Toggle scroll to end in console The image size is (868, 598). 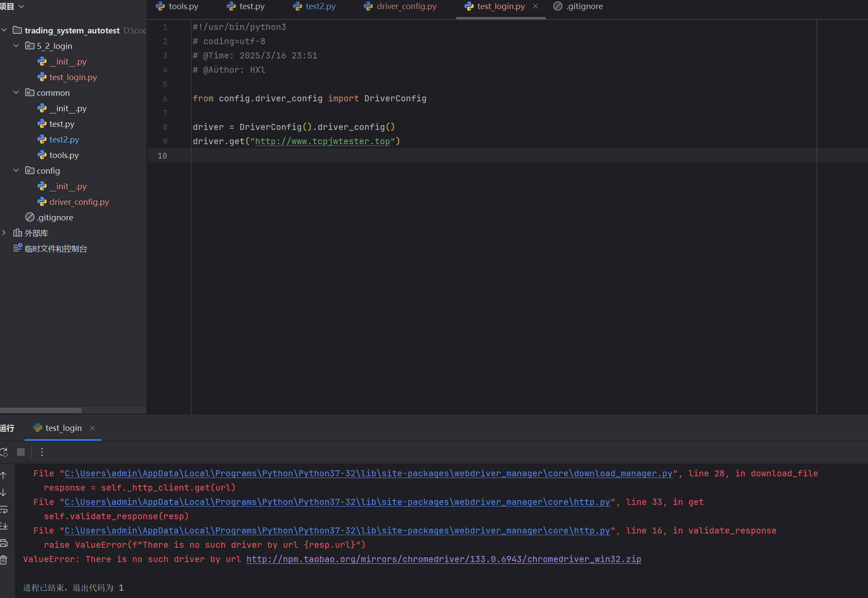3,526
